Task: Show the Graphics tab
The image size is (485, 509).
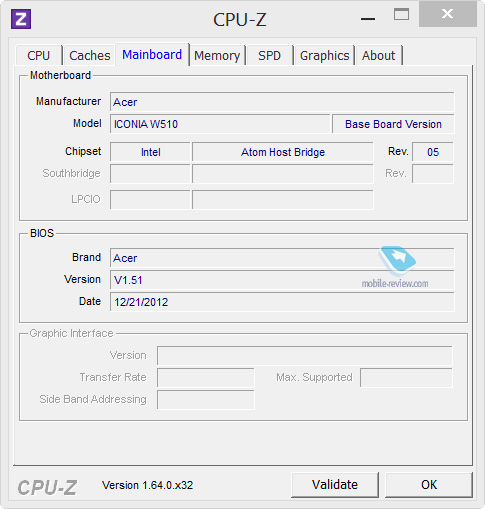Action: coord(324,55)
